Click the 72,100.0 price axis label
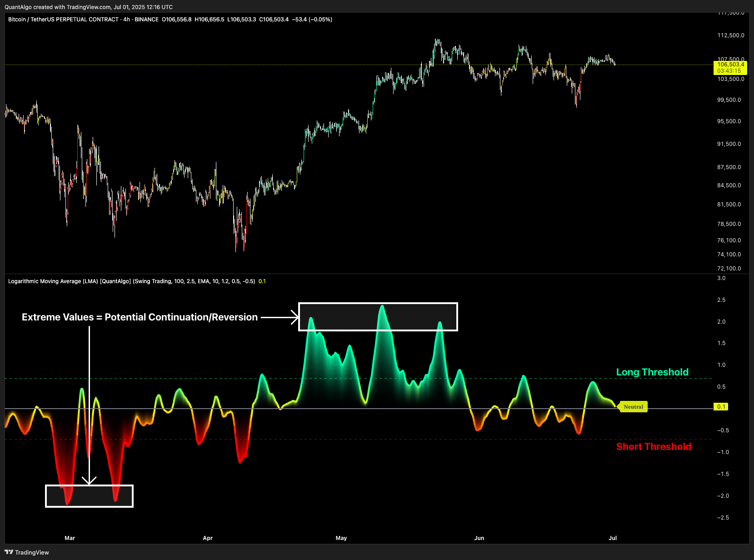 tap(729, 269)
